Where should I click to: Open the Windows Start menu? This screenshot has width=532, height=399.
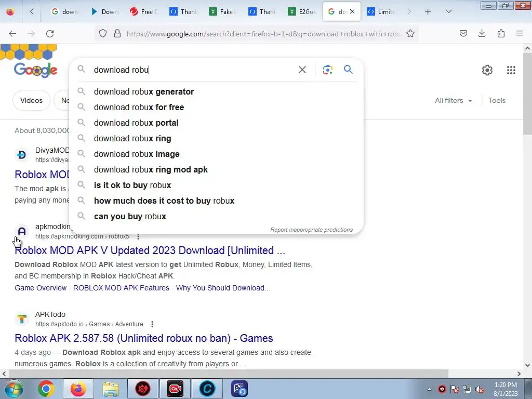pyautogui.click(x=14, y=389)
